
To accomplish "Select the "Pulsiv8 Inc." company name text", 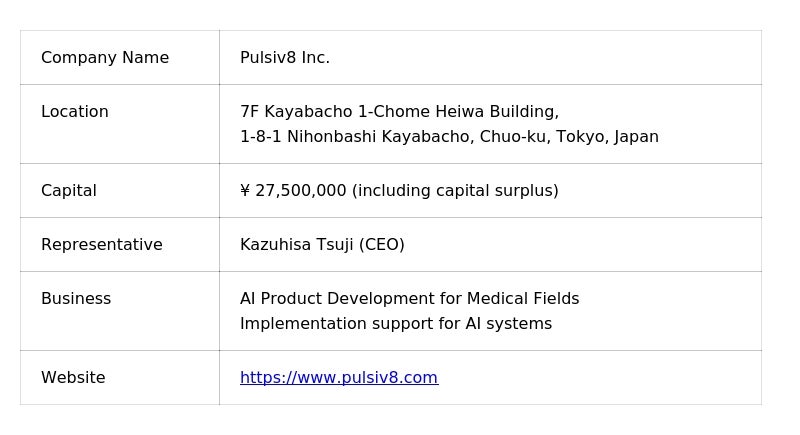I will (x=285, y=58).
